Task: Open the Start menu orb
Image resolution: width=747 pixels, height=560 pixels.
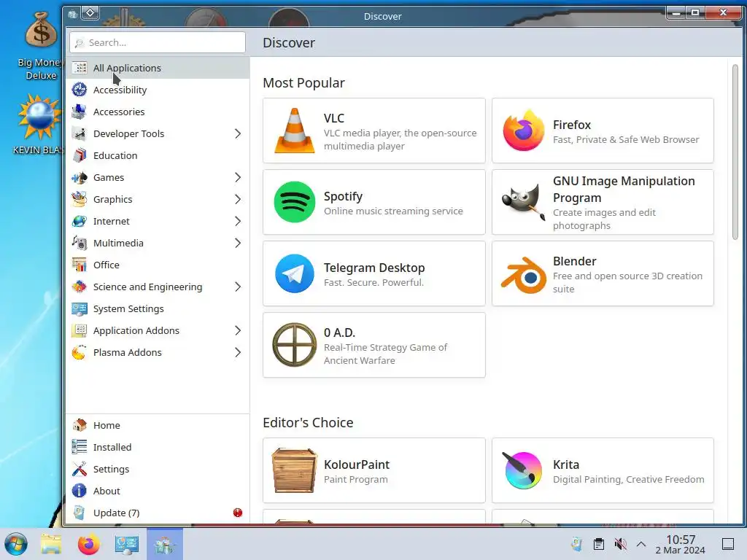Action: 16,544
